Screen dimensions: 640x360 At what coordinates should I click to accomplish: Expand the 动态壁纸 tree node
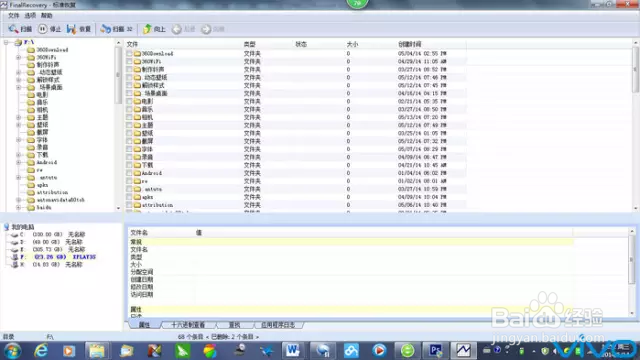(x=18, y=72)
